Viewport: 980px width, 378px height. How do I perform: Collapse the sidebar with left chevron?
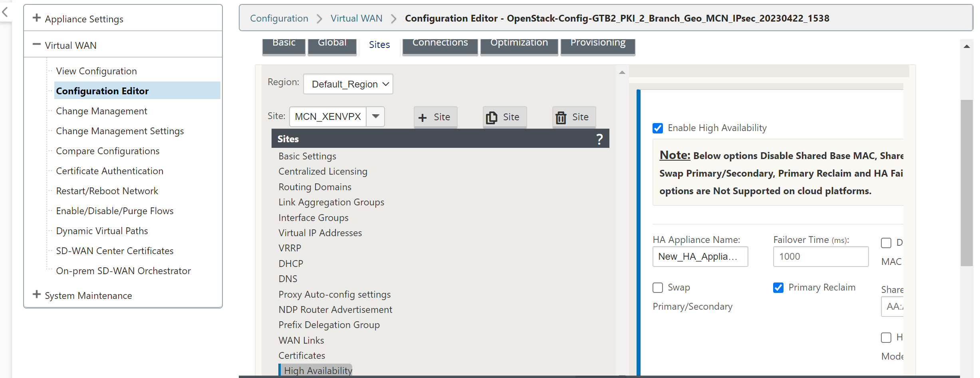tap(5, 12)
